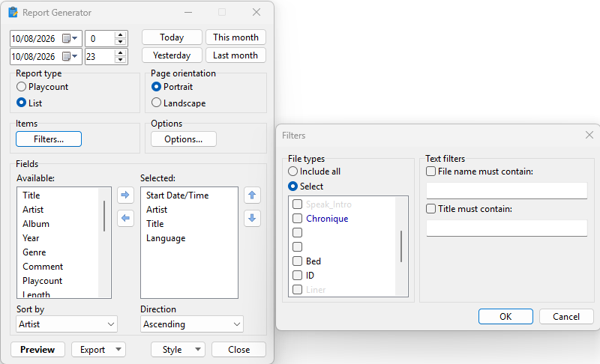
Task: Click the Preview button
Action: click(x=37, y=350)
